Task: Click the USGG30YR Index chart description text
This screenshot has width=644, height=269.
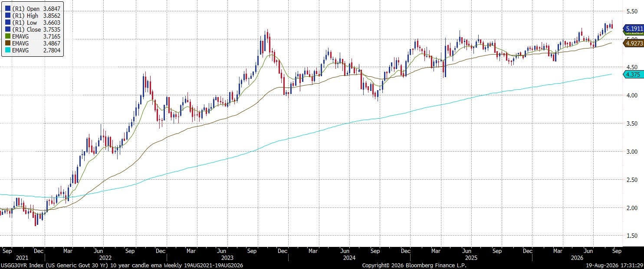Action: pyautogui.click(x=122, y=265)
